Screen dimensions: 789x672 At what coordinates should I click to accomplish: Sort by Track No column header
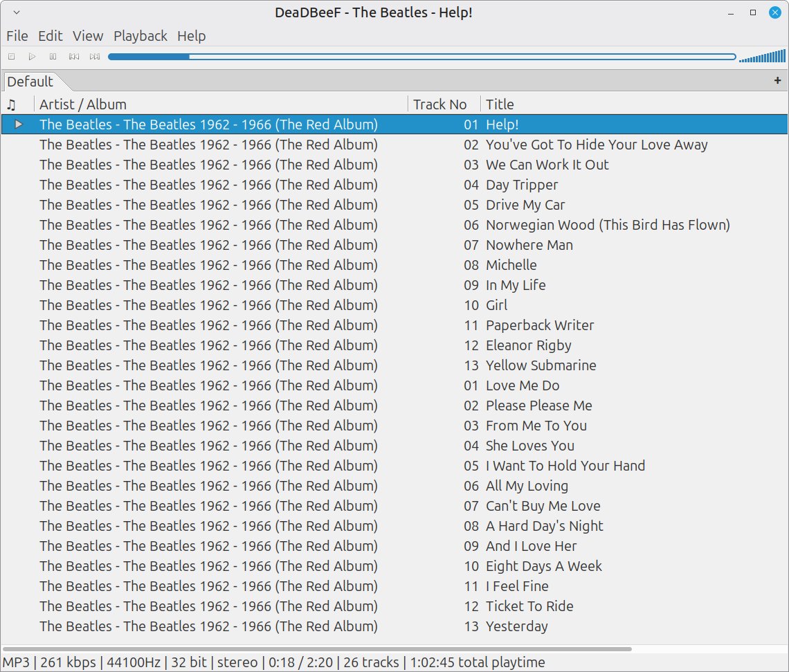tap(444, 104)
